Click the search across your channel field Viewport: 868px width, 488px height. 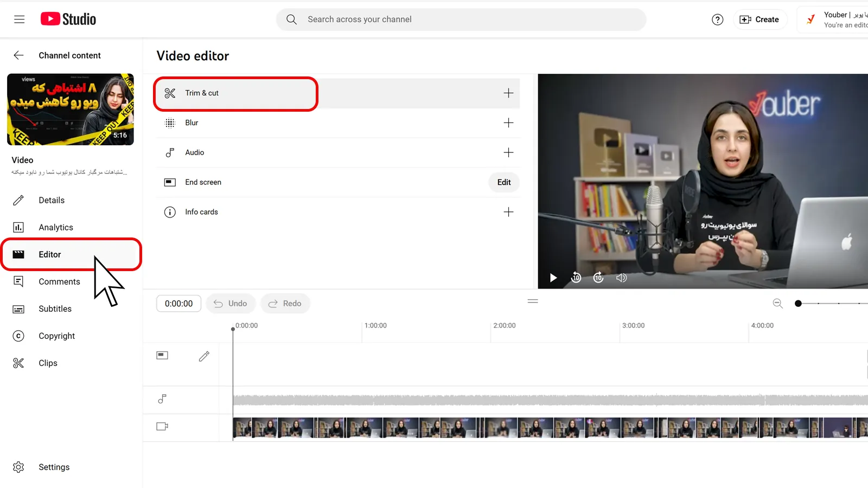(461, 20)
